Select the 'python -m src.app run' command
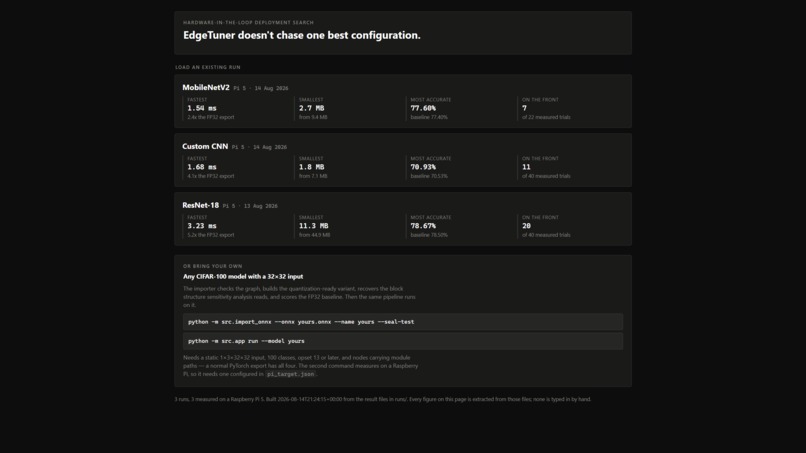 [x=403, y=341]
